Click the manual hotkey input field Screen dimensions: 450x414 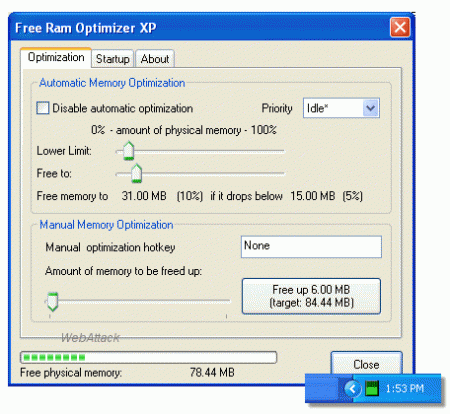point(311,247)
